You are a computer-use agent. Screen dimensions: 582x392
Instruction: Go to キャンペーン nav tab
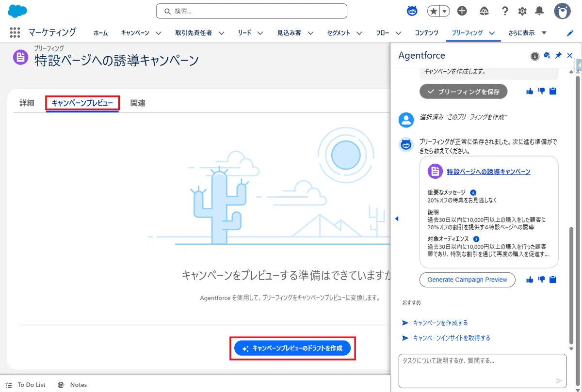[135, 33]
